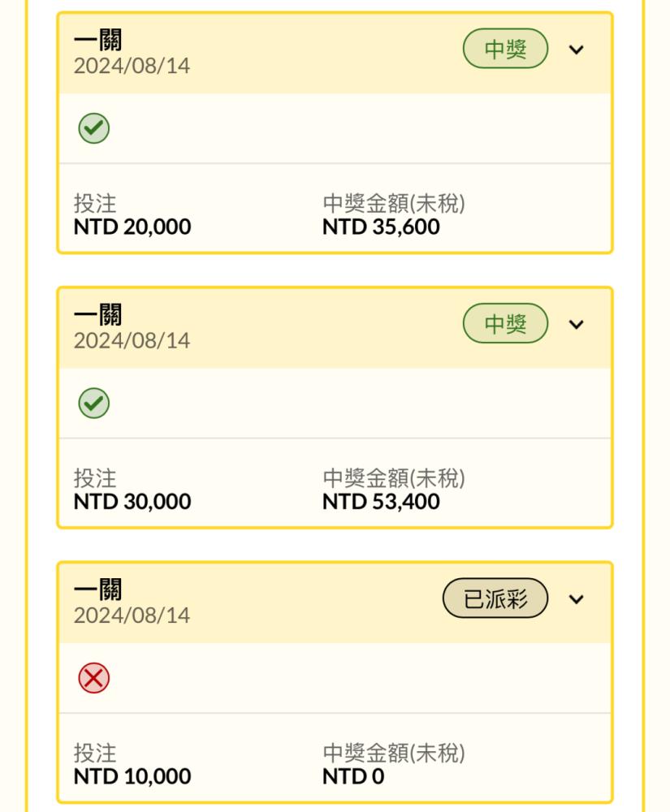Image resolution: width=670 pixels, height=812 pixels.
Task: Expand the 已派彩 card using its chevron
Action: coord(577,599)
